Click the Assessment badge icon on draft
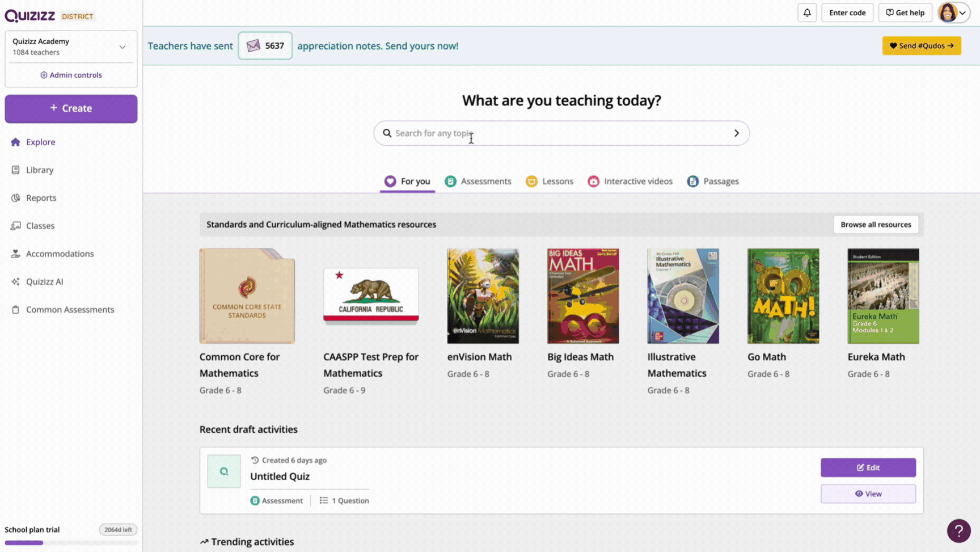The height and width of the screenshot is (552, 980). click(x=255, y=500)
